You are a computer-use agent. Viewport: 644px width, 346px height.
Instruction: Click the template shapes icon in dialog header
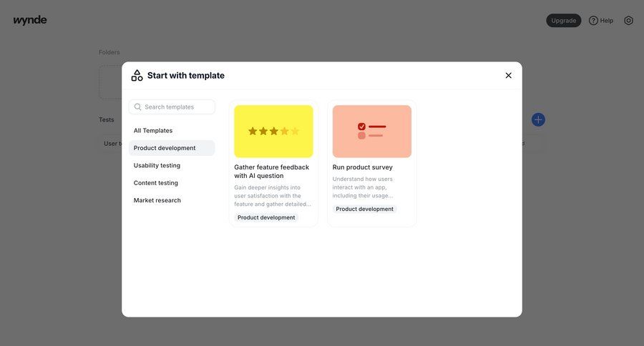(x=137, y=76)
